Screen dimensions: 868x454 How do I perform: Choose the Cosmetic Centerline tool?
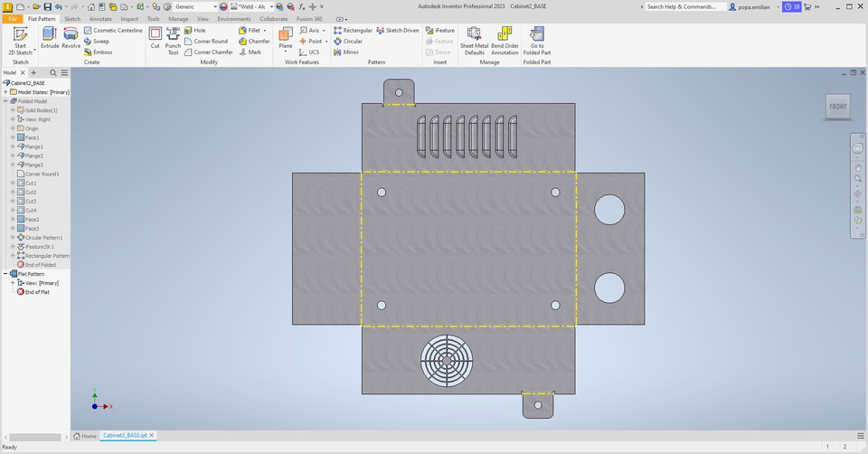[x=113, y=31]
